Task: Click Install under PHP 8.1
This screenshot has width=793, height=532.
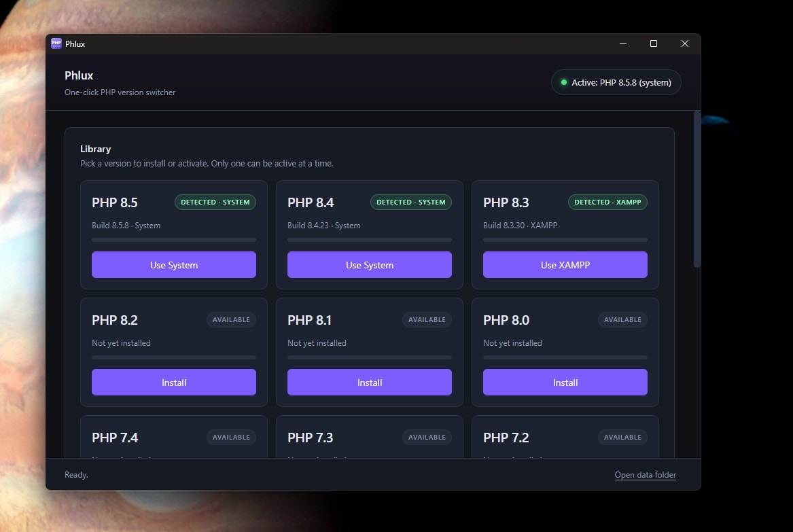Action: point(369,382)
